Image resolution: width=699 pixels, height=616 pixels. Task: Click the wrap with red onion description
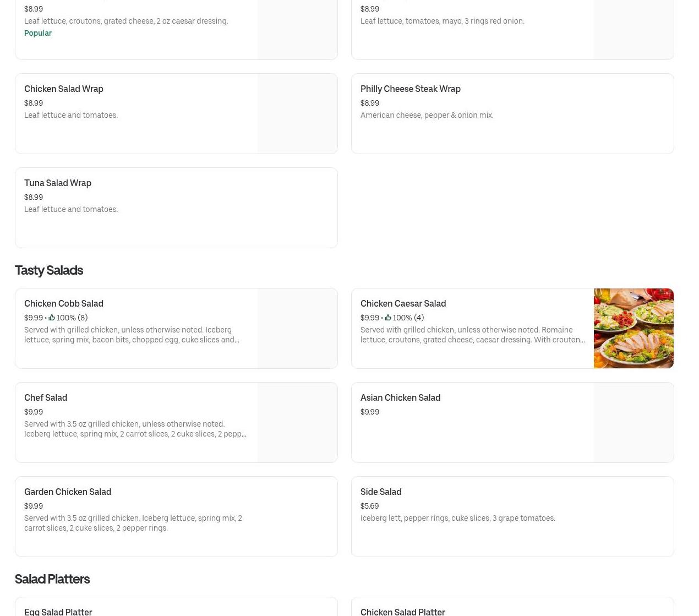click(443, 21)
